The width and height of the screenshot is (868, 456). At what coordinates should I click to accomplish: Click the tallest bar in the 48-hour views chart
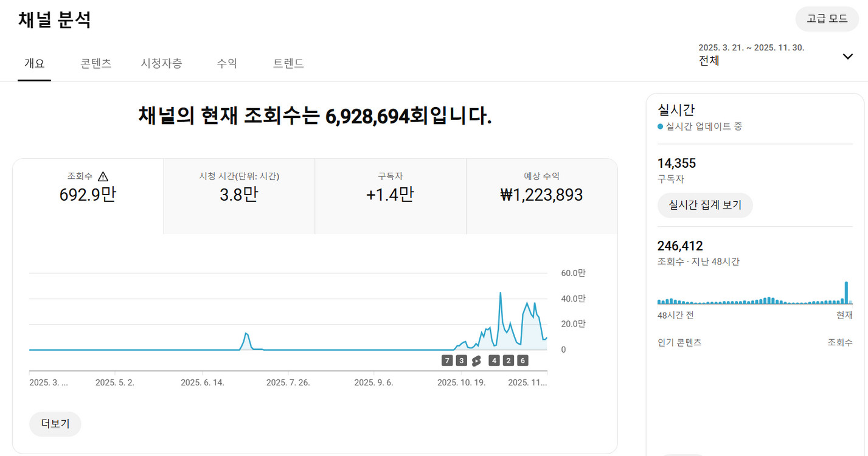846,292
